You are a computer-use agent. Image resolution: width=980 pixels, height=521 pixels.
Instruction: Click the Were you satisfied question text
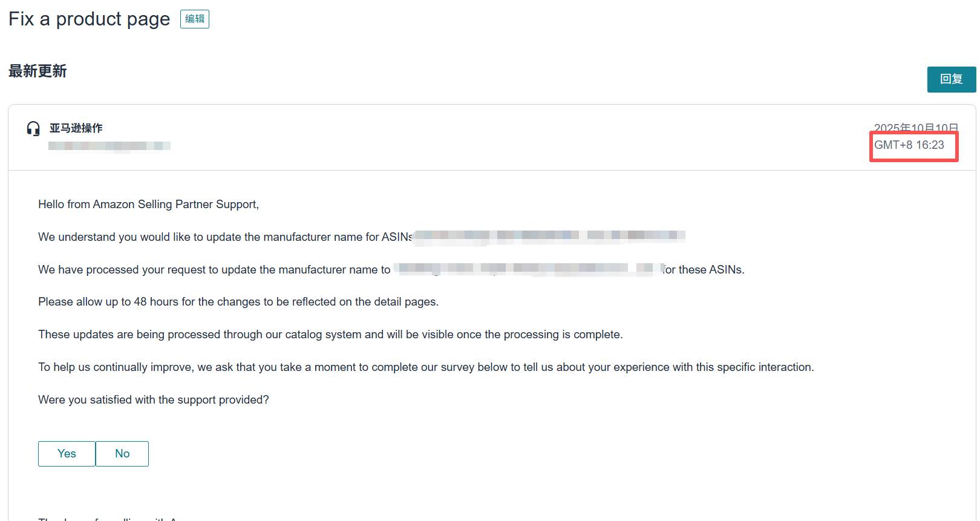pos(154,400)
